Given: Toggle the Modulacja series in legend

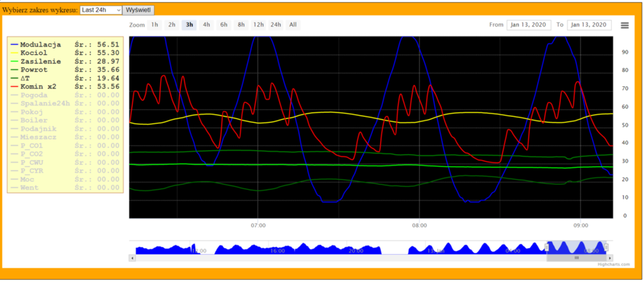Looking at the screenshot, I should click(x=41, y=44).
